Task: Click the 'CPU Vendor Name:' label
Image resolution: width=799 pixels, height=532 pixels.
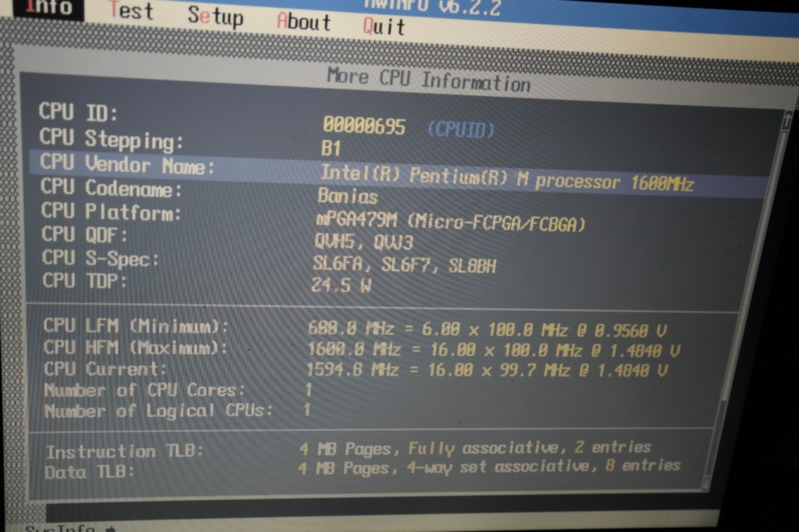Action: click(x=127, y=164)
